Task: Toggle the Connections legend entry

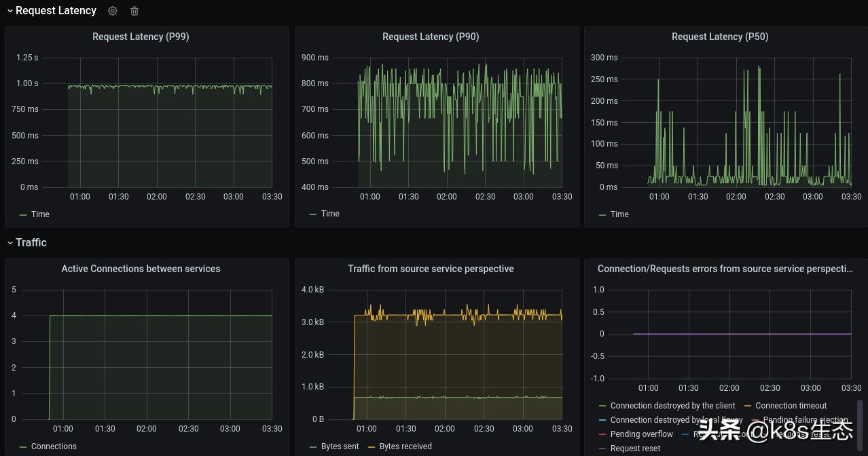Action: tap(54, 446)
